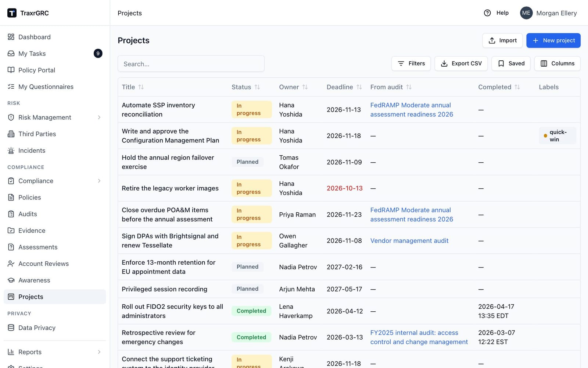Expand the Reports menu
Viewport: 588px width, 368px height.
click(55, 352)
